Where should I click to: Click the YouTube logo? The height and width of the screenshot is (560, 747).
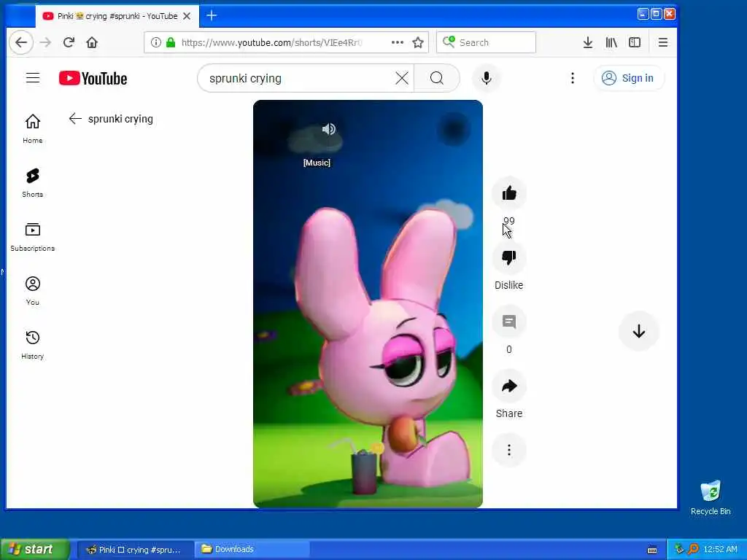(x=93, y=78)
